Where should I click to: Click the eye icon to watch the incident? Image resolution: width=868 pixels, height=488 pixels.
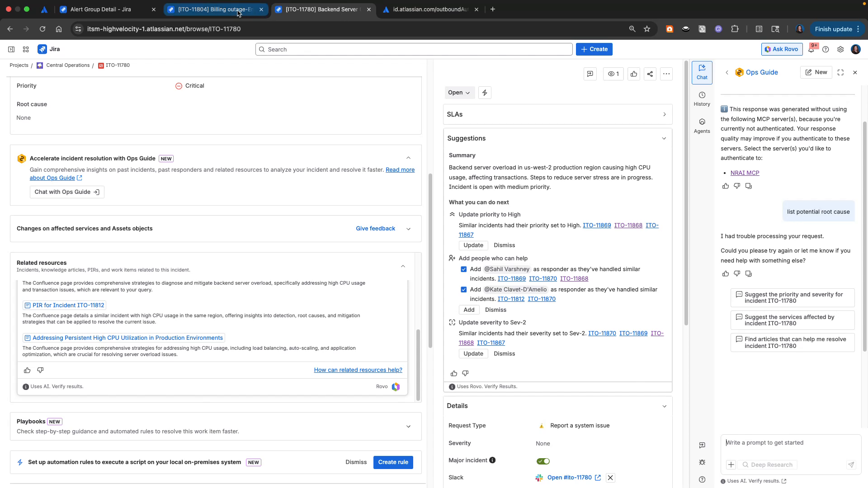[x=613, y=74]
